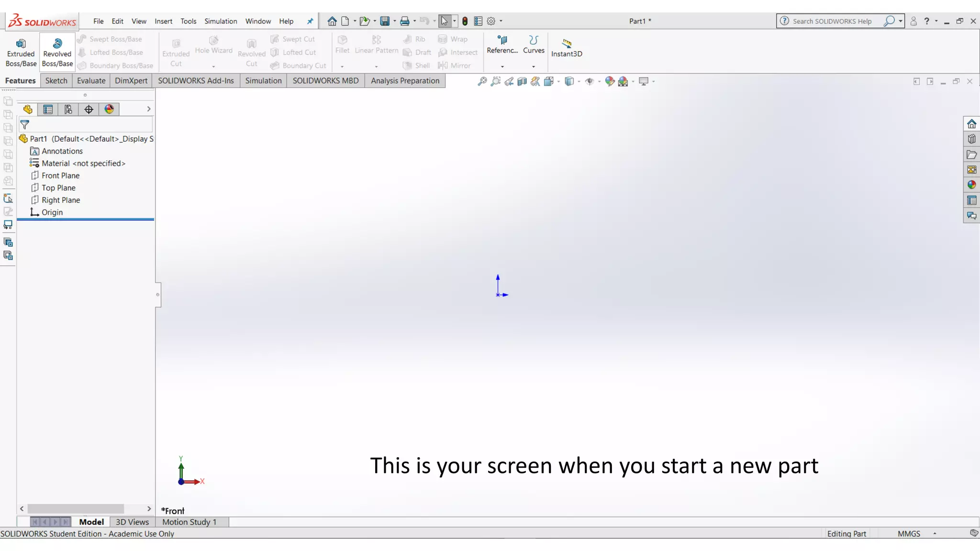Expand the Curves dropdown arrow

coord(534,66)
